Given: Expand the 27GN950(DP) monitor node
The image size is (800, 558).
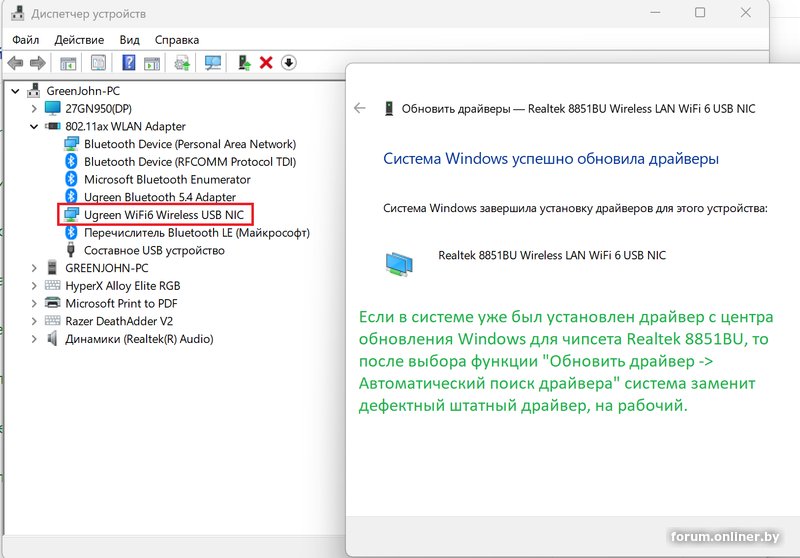Looking at the screenshot, I should pos(34,109).
